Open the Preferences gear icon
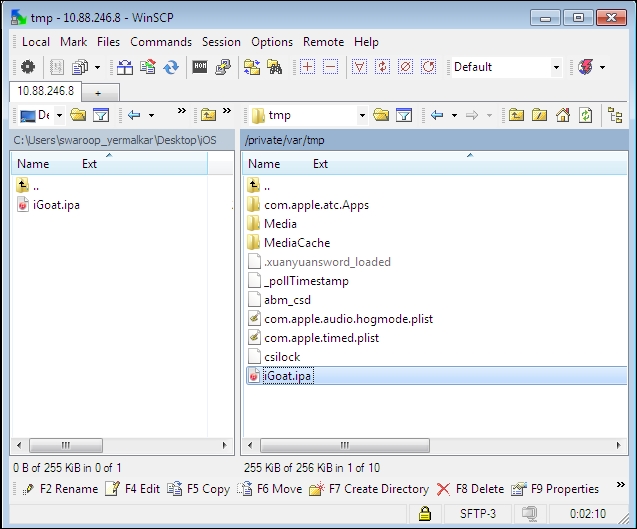Image resolution: width=637 pixels, height=529 pixels. coord(28,67)
